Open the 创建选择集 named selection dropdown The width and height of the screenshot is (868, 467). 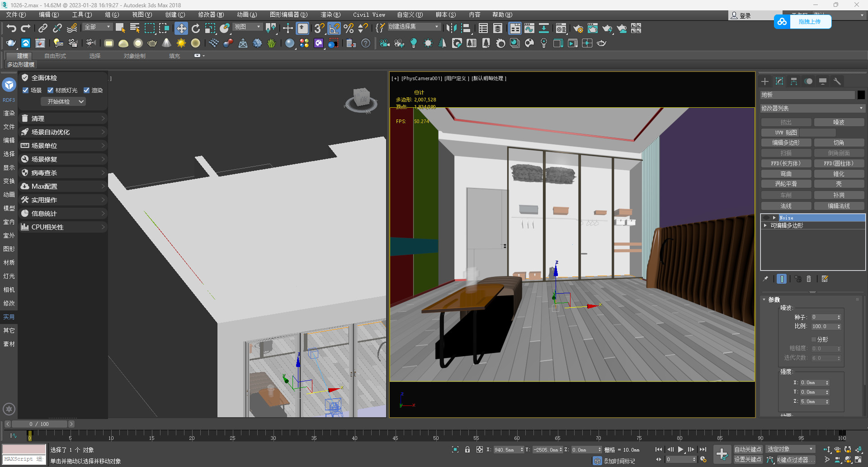tap(414, 27)
